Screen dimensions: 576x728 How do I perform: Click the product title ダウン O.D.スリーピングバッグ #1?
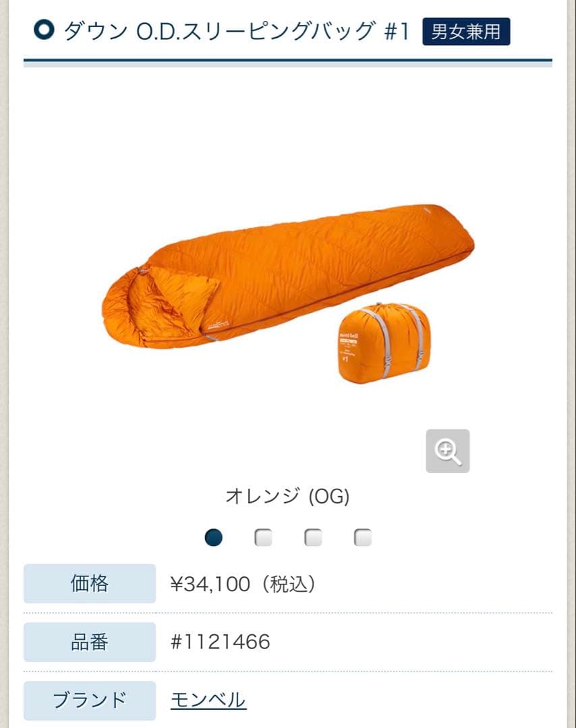236,31
